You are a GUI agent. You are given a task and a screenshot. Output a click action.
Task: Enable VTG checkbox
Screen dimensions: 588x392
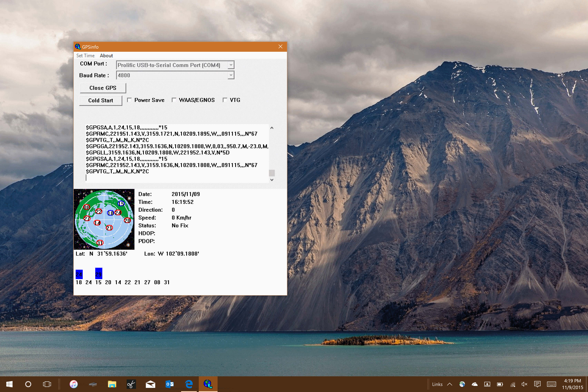(x=225, y=100)
